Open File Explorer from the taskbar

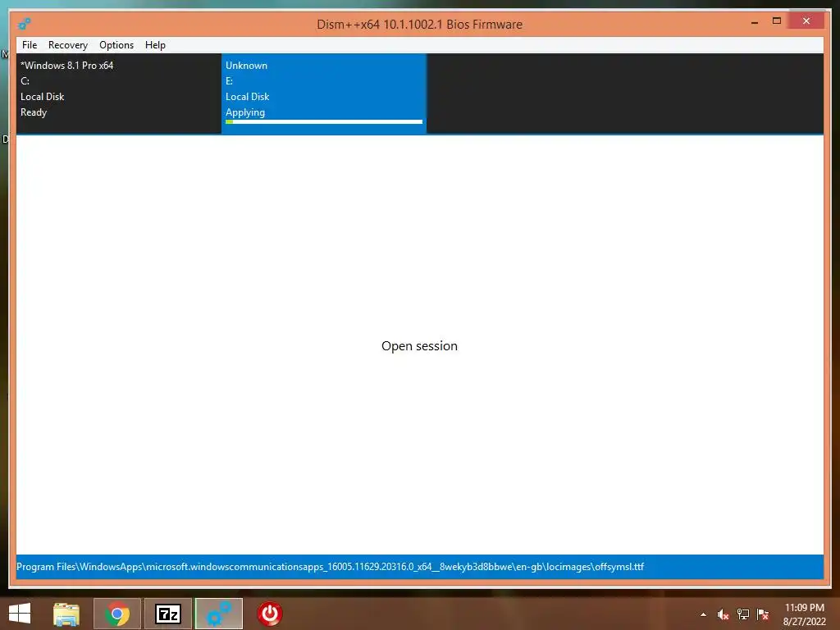click(x=66, y=614)
